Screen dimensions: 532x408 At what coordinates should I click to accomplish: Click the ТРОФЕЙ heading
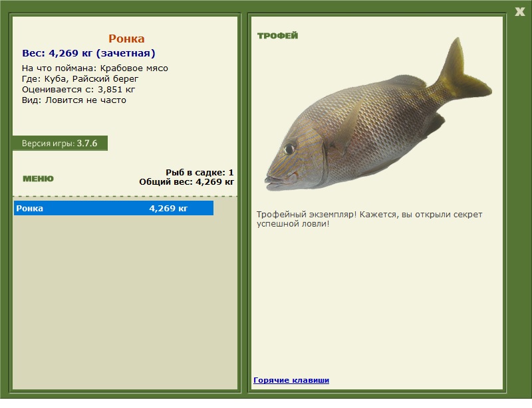pyautogui.click(x=277, y=36)
